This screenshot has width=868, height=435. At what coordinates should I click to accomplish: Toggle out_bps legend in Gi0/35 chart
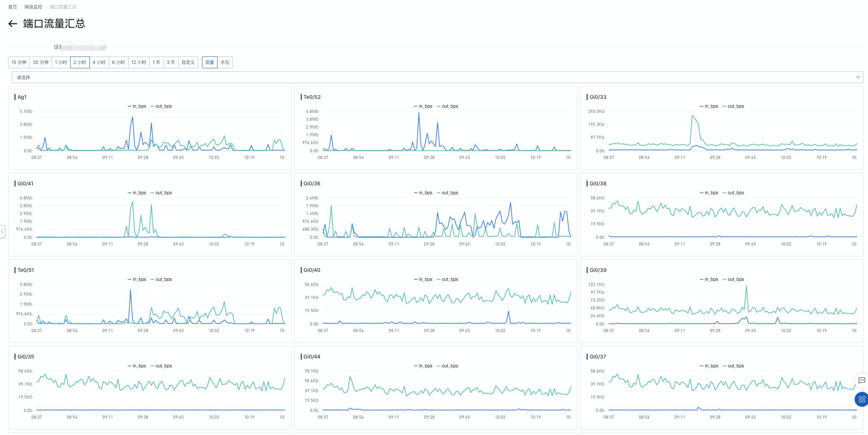pyautogui.click(x=161, y=366)
